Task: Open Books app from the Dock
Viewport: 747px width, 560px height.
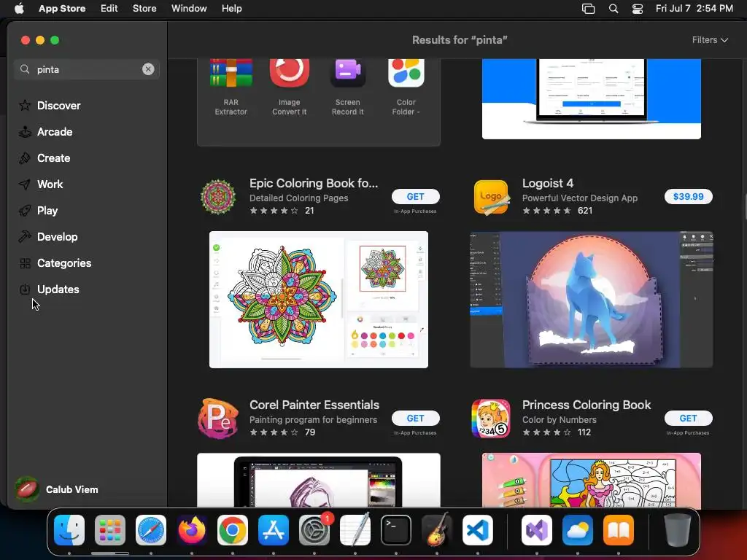Action: coord(619,530)
